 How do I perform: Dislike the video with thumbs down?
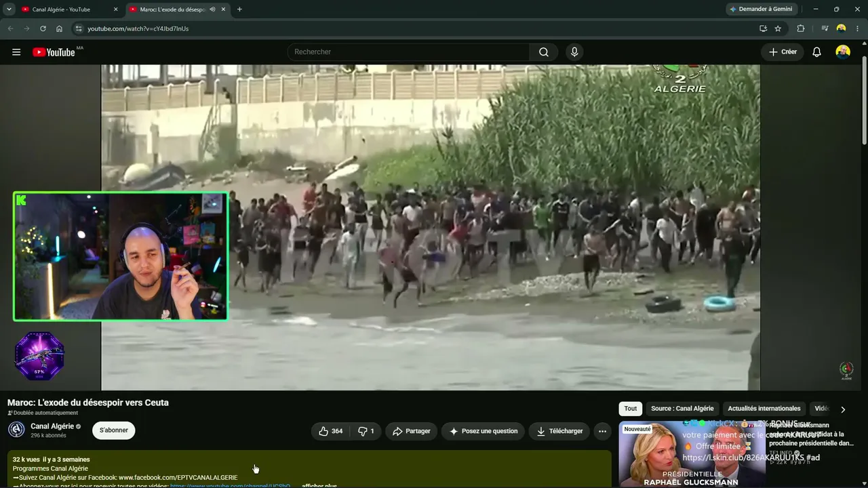coord(366,431)
